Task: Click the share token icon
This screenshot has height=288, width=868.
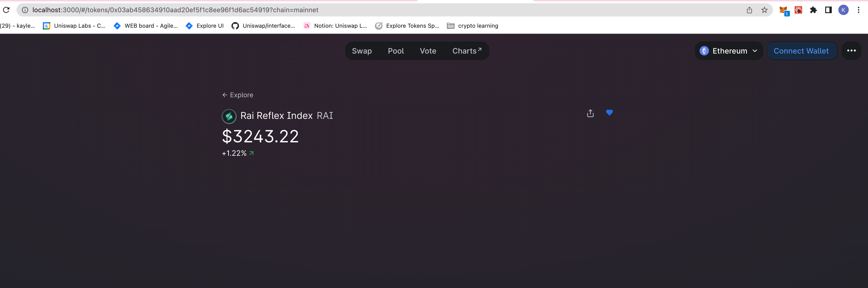Action: pos(590,113)
